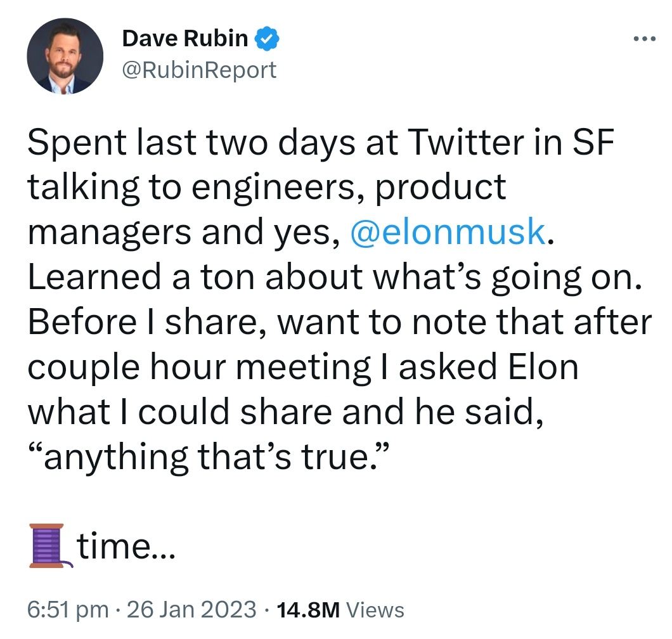This screenshot has height=639, width=672.
Task: Click the word Views in footer
Action: 377,610
